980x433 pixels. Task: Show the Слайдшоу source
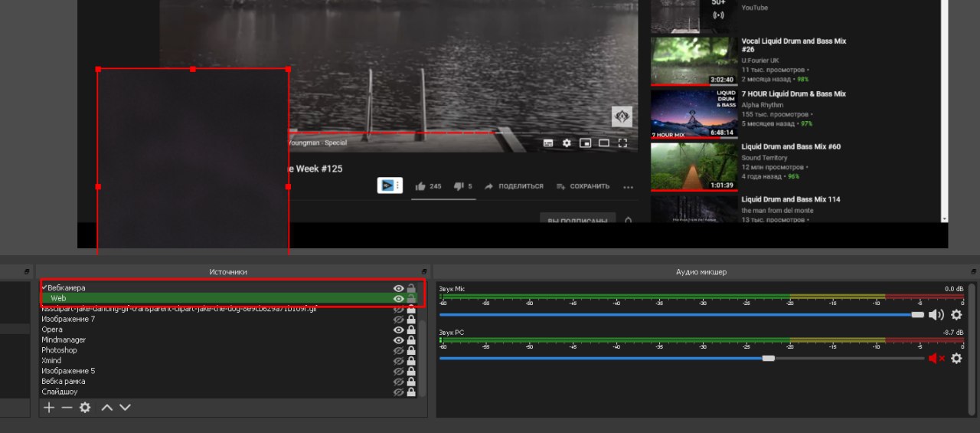[398, 392]
